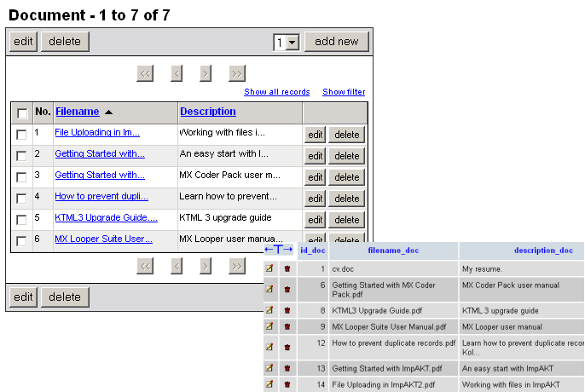Image resolution: width=585 pixels, height=392 pixels.
Task: Toggle the select-all checkbox in table header
Action: coord(21,112)
